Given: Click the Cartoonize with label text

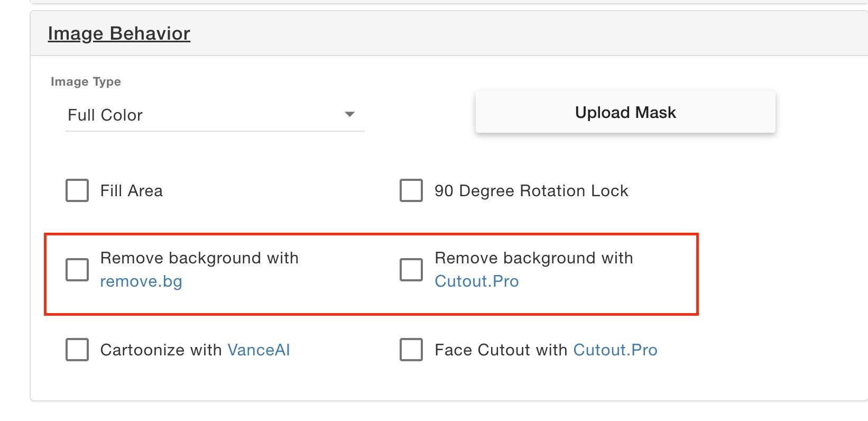Looking at the screenshot, I should coord(161,350).
